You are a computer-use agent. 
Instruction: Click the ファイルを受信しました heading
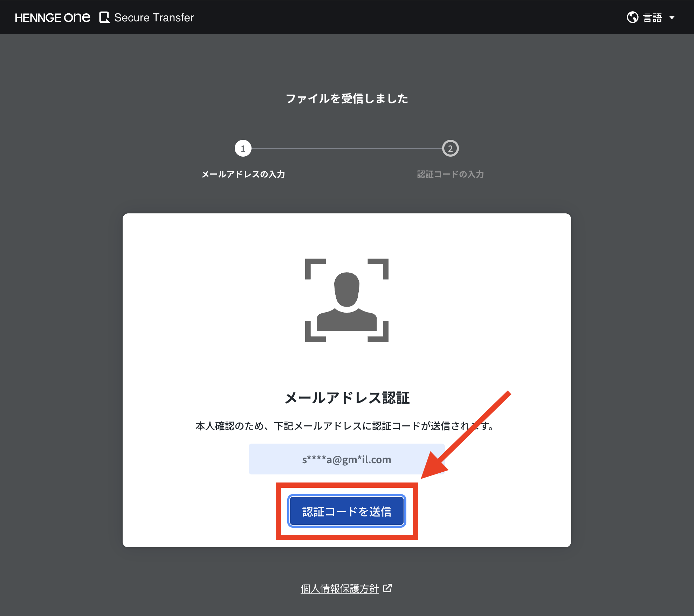(346, 98)
